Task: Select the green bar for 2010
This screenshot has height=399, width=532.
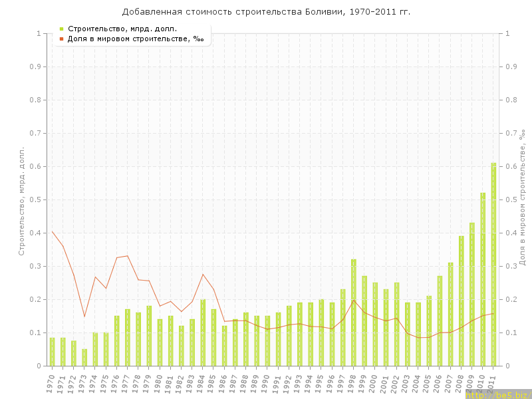Action: coord(483,279)
